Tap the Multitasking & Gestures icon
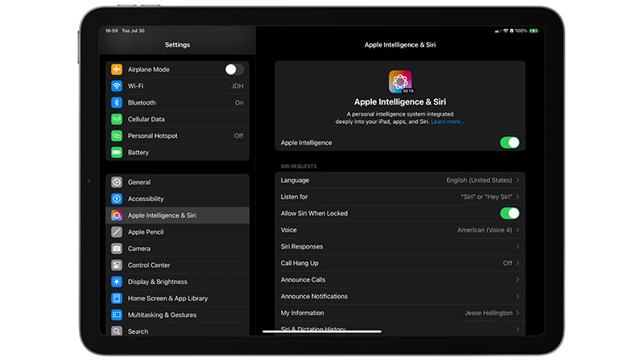644x362 pixels. (117, 315)
